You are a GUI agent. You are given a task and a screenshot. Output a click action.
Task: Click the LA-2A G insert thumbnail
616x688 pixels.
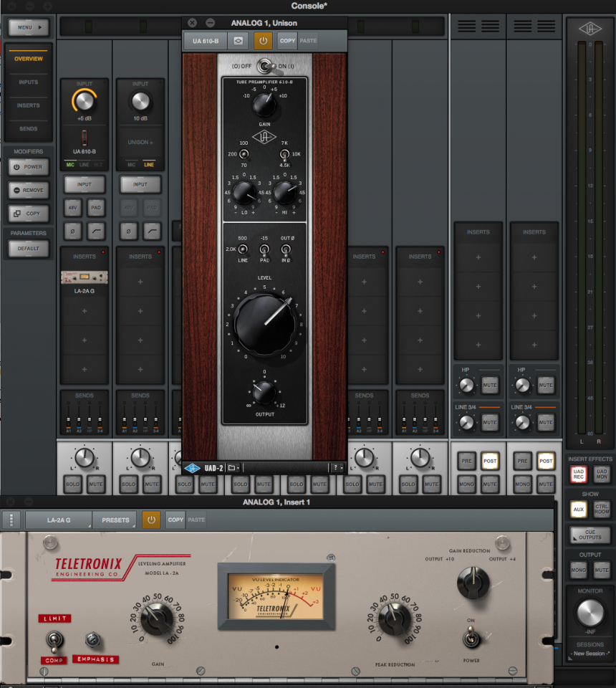pyautogui.click(x=85, y=277)
